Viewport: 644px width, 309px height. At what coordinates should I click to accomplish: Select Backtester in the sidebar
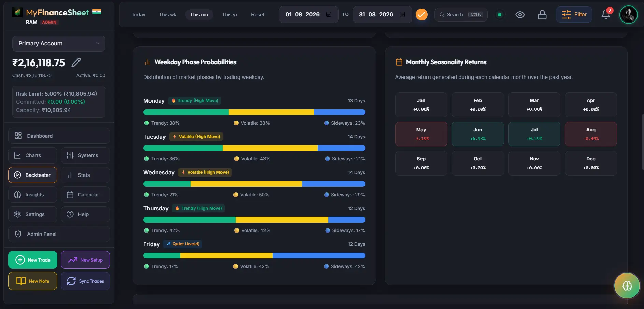tap(33, 175)
